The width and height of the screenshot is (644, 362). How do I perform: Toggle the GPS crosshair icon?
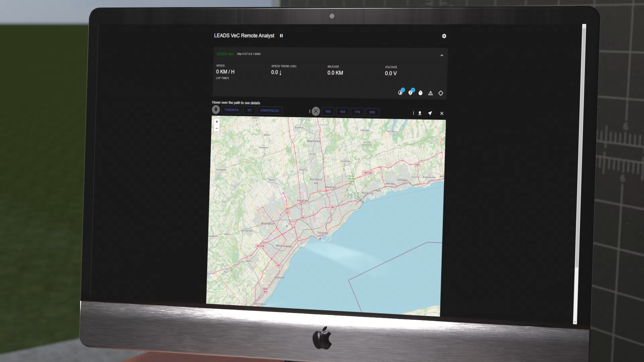coord(441,93)
